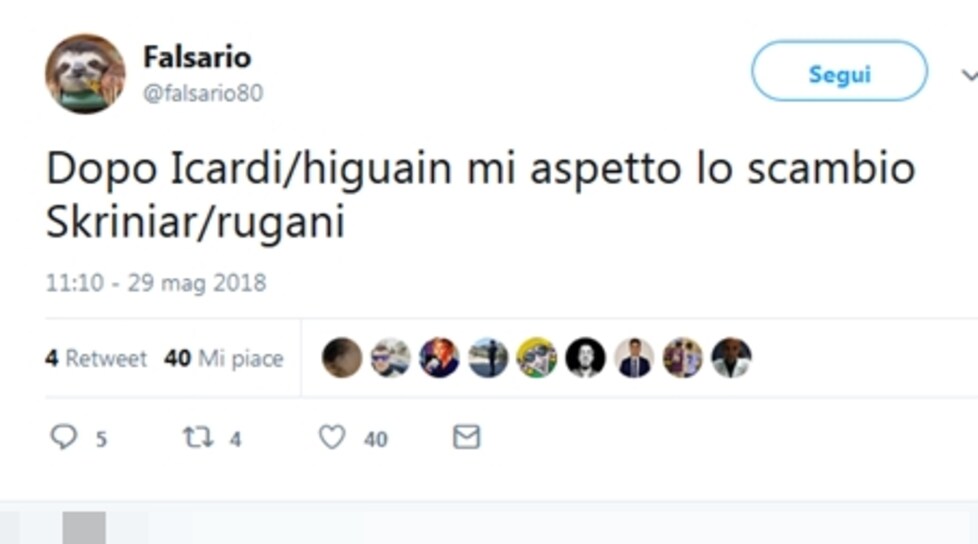This screenshot has width=978, height=544.
Task: Click the reply speech bubble icon
Action: (64, 437)
